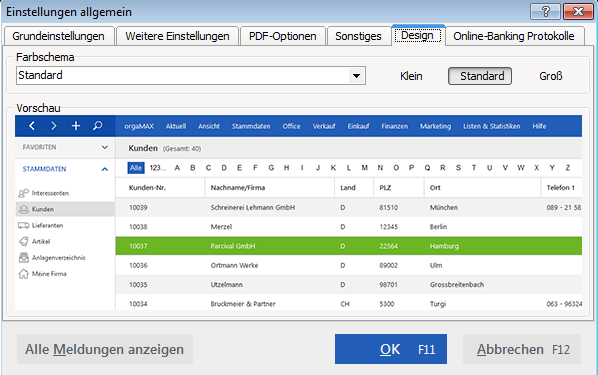The height and width of the screenshot is (375, 598).
Task: Click the Bruckmeier & Partner row
Action: coord(349,303)
